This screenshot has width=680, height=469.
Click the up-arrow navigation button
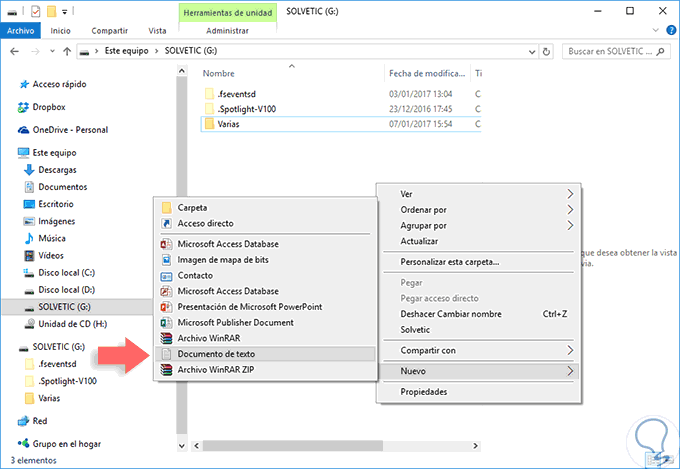66,50
